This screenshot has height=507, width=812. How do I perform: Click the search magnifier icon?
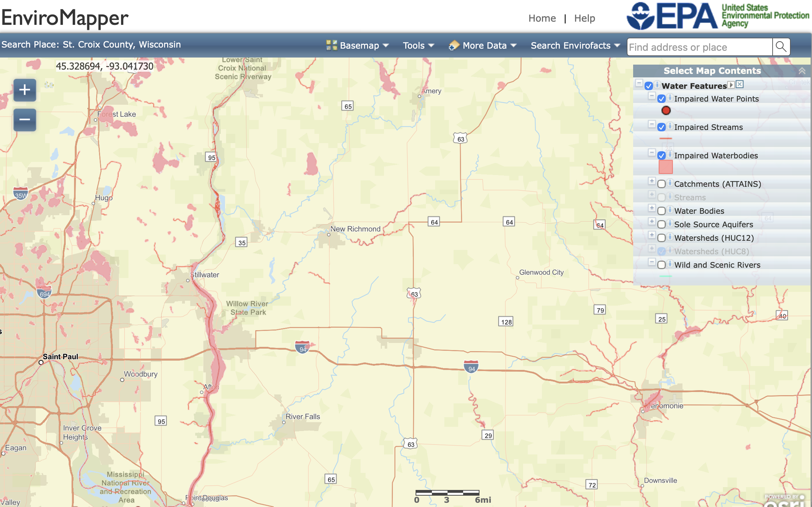(x=781, y=47)
